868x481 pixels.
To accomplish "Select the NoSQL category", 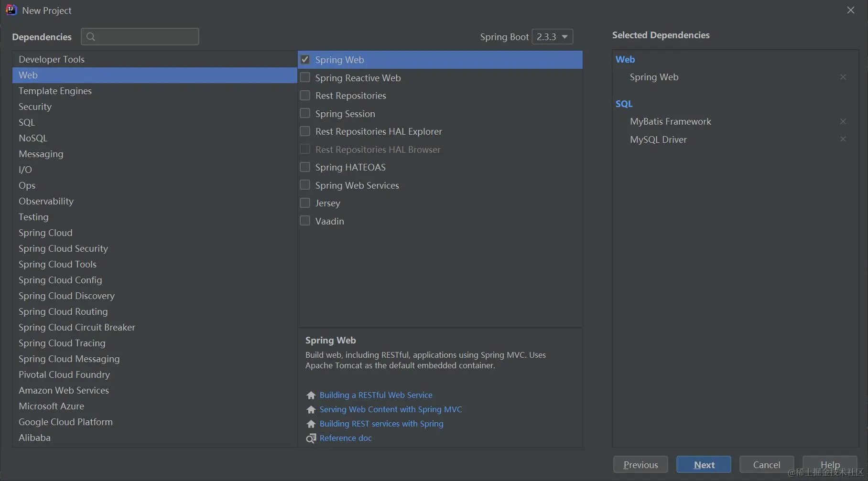I will pyautogui.click(x=154, y=138).
